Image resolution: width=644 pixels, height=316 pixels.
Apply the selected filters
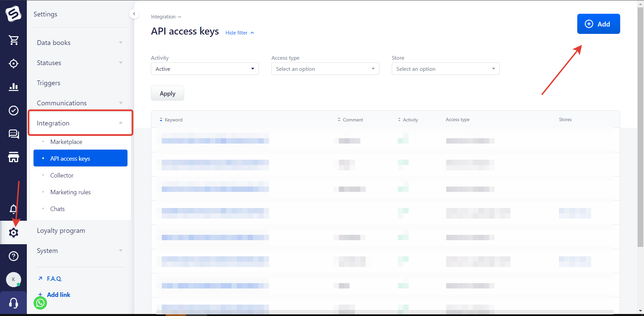pos(167,93)
